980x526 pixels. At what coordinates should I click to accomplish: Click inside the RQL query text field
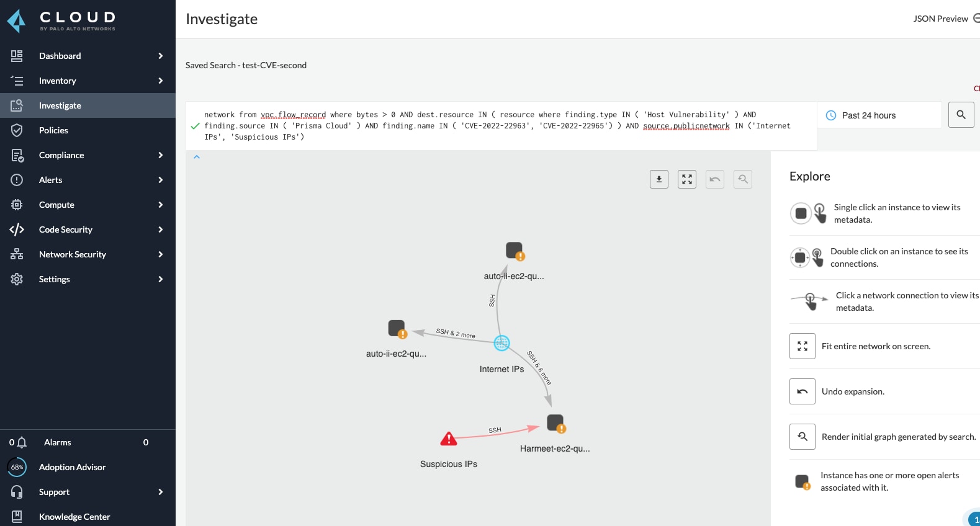pyautogui.click(x=501, y=126)
